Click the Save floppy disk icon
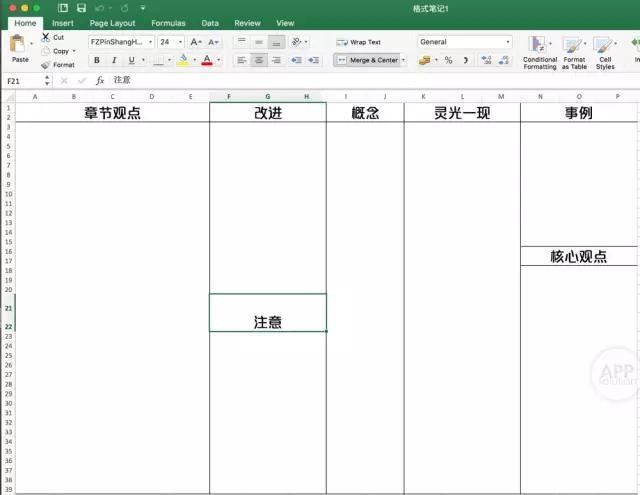This screenshot has height=495, width=640. coord(81,8)
